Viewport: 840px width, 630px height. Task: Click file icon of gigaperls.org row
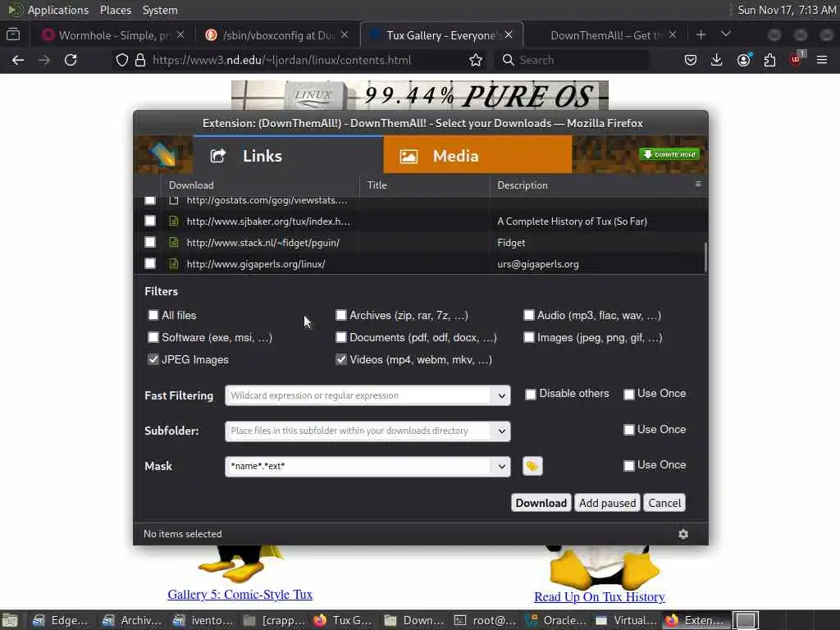174,263
